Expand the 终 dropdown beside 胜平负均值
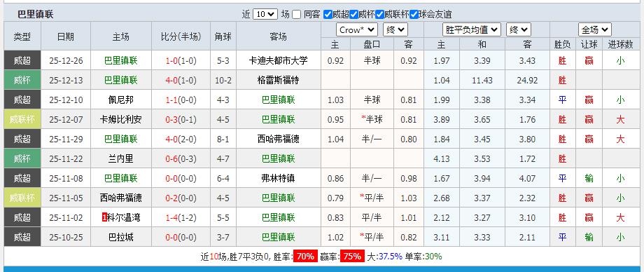 coord(519,29)
